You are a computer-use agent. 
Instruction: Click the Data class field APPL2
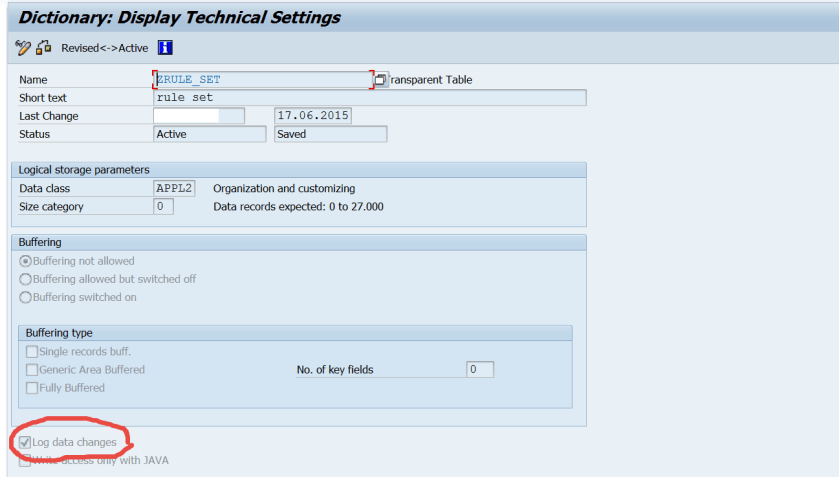point(174,188)
